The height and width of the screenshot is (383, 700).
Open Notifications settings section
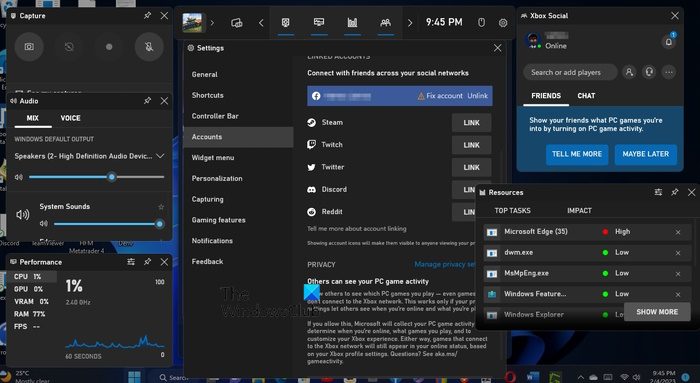click(238, 241)
